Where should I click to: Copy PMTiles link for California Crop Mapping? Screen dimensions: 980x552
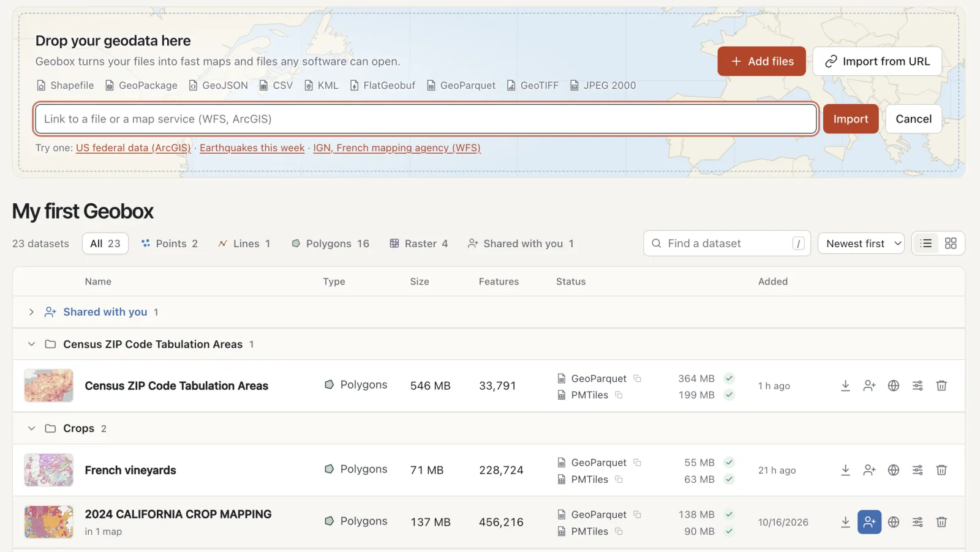pos(619,531)
